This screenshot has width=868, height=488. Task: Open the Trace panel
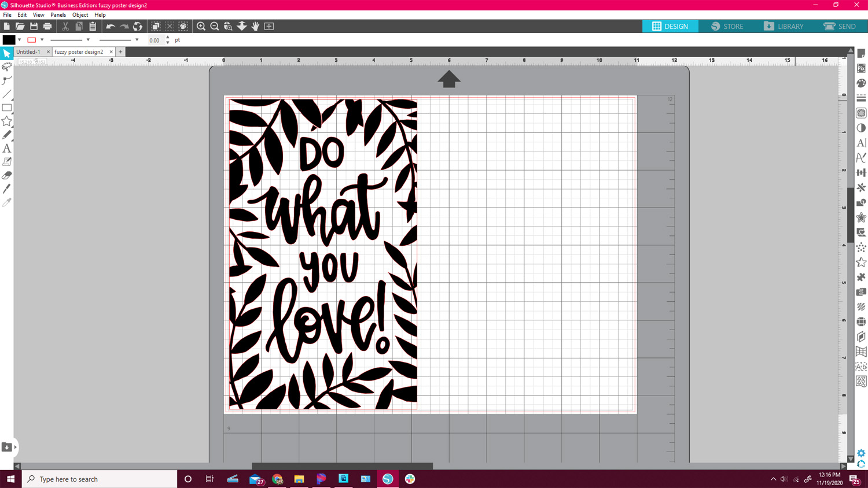tap(861, 113)
